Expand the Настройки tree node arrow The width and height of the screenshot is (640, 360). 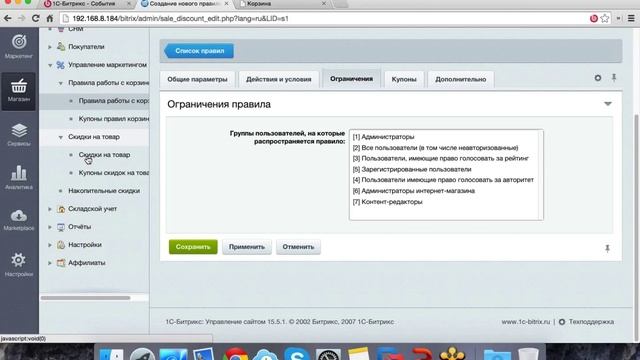coord(50,245)
